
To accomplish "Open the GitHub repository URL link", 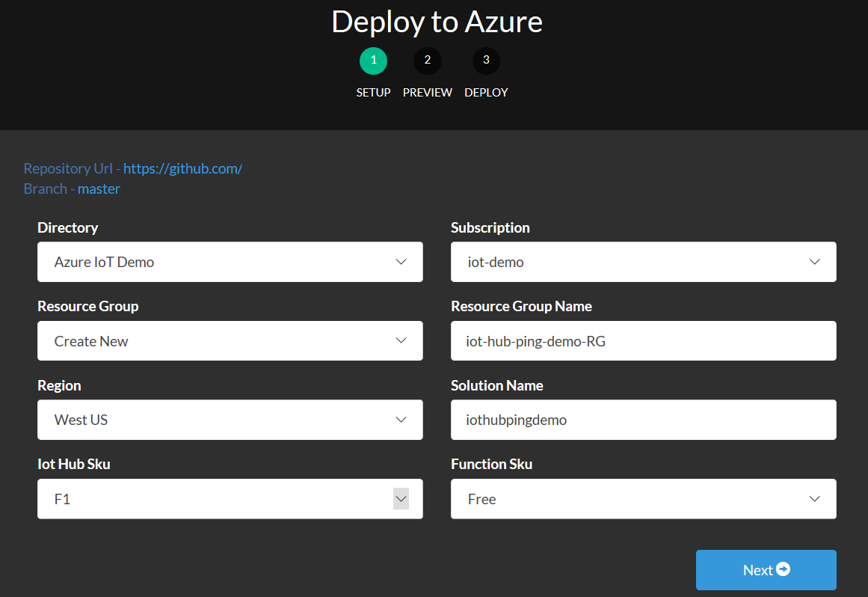I will [182, 168].
